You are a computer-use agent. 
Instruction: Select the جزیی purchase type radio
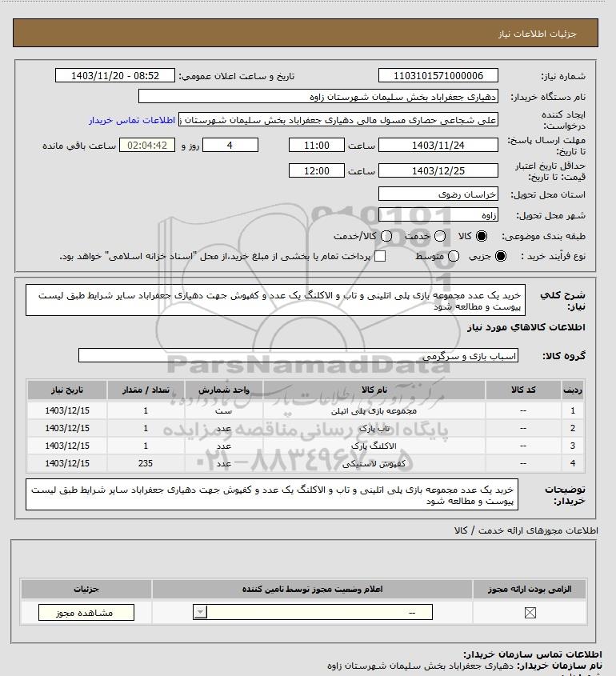click(x=501, y=256)
